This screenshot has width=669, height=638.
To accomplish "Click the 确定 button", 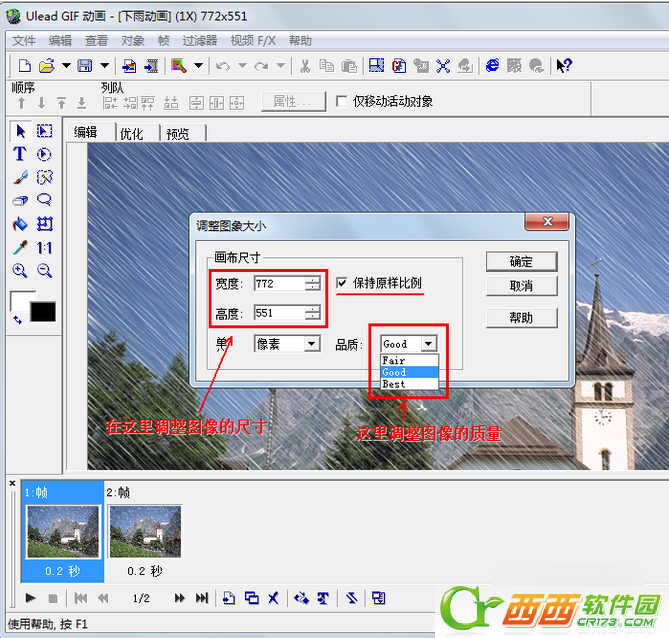I will 521,261.
